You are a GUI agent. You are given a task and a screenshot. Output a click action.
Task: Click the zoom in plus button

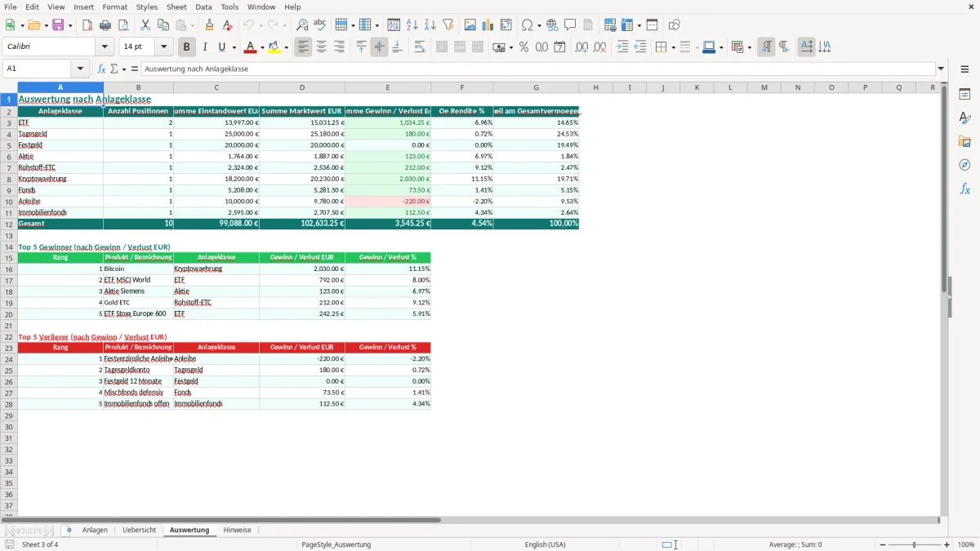tap(947, 544)
